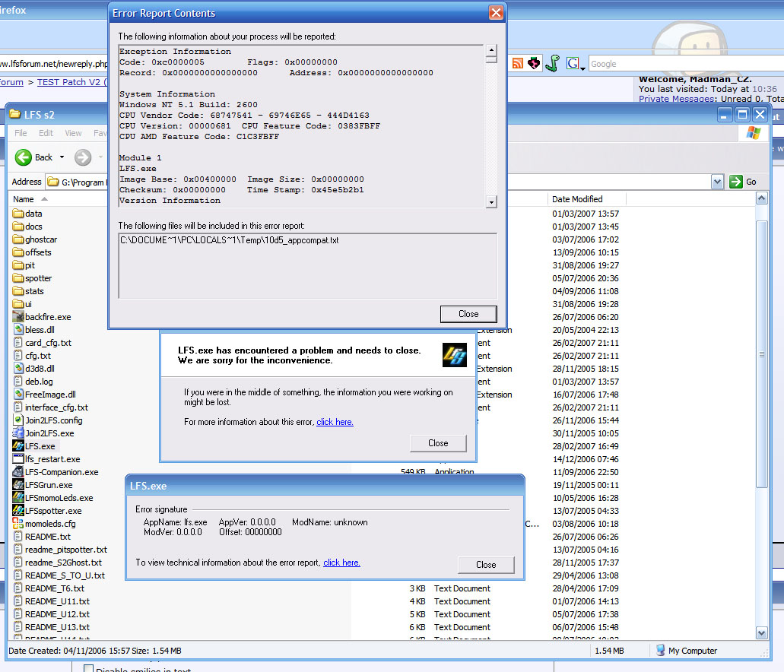
Task: Click Close in LFS.exe problem dialog
Action: (x=438, y=443)
